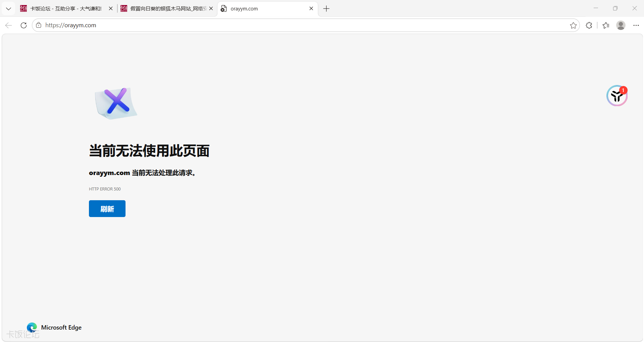
Task: View site information lock icon
Action: tap(39, 25)
